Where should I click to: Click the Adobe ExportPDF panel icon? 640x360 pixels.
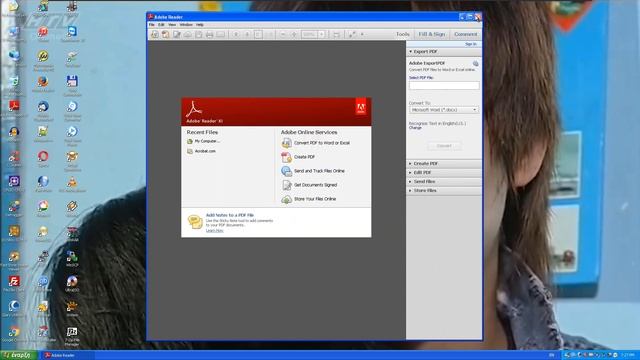coord(476,63)
